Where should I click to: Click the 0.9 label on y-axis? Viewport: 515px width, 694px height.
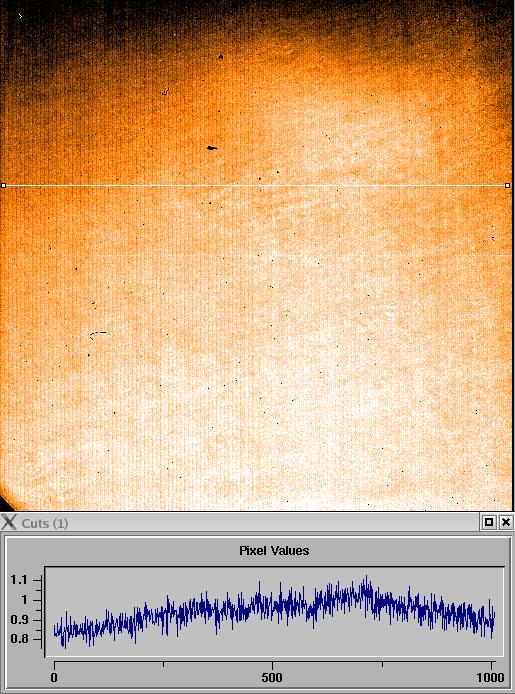pos(18,619)
